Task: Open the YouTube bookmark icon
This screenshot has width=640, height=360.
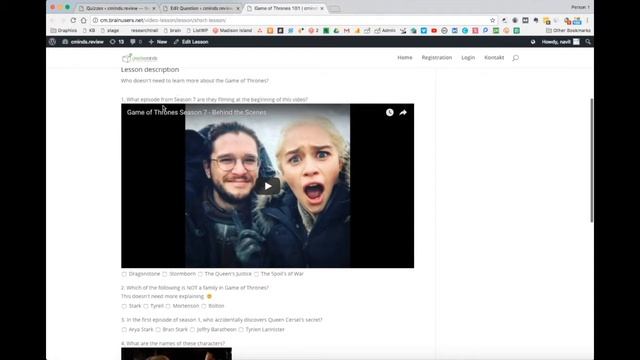Action: [x=434, y=31]
